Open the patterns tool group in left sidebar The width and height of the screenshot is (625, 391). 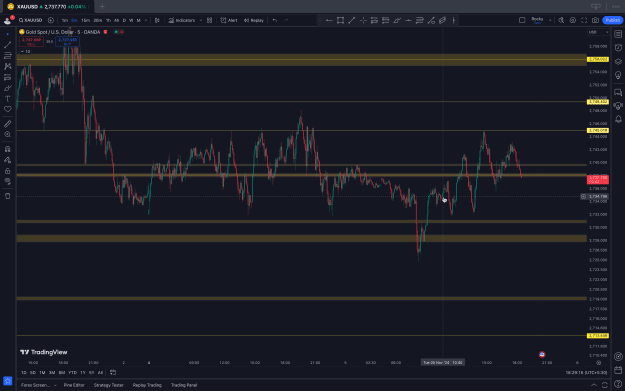tap(8, 66)
